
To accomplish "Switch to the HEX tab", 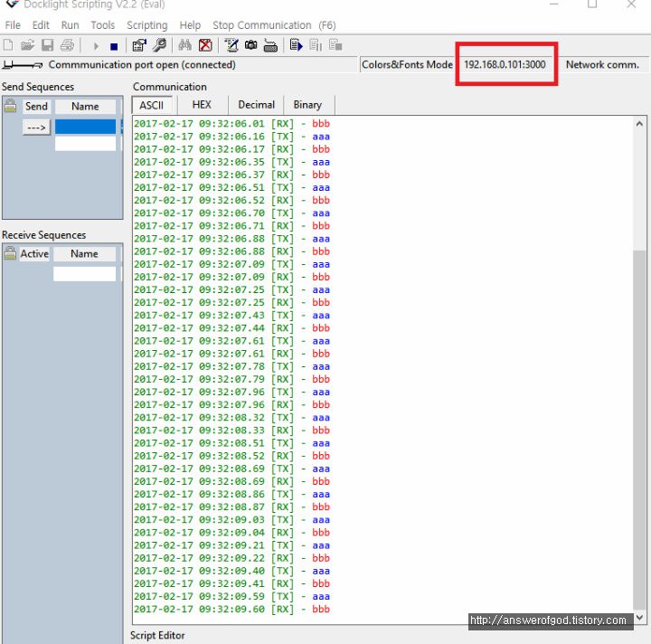I will coord(202,105).
